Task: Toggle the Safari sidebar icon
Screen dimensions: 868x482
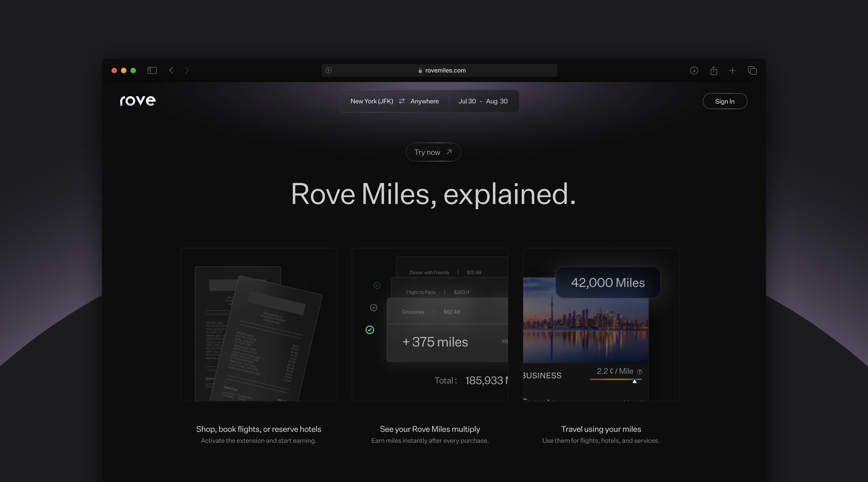Action: tap(152, 70)
